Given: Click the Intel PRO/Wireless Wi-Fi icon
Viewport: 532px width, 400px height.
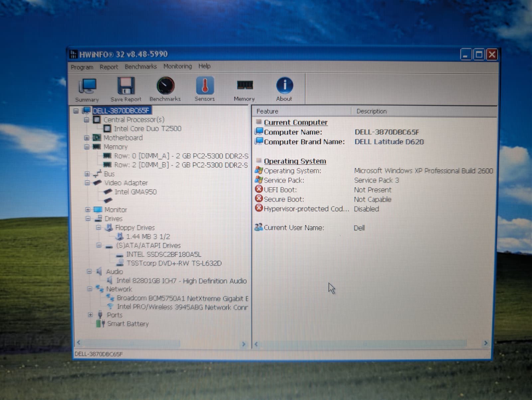Looking at the screenshot, I should (110, 306).
